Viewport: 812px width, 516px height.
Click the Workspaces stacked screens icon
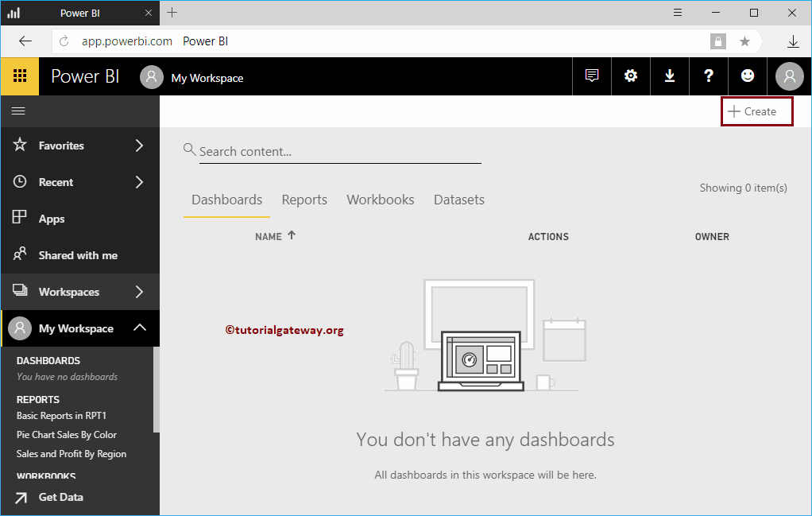[x=20, y=290]
